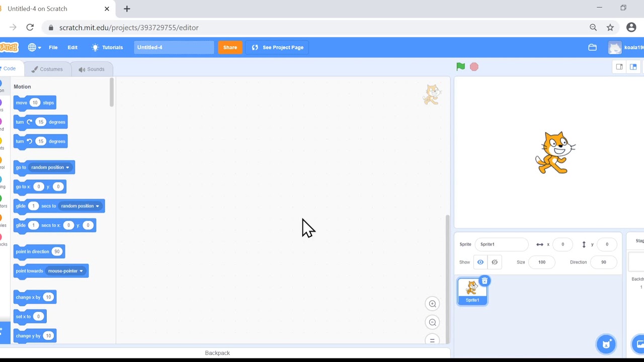Screen dimensions: 644x362
Task: Click the sprite Size field
Action: [541, 262]
